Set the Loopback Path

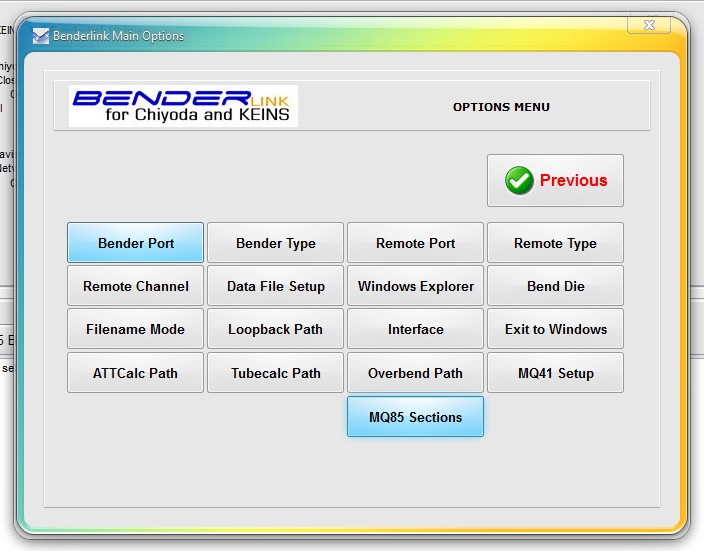pyautogui.click(x=275, y=329)
